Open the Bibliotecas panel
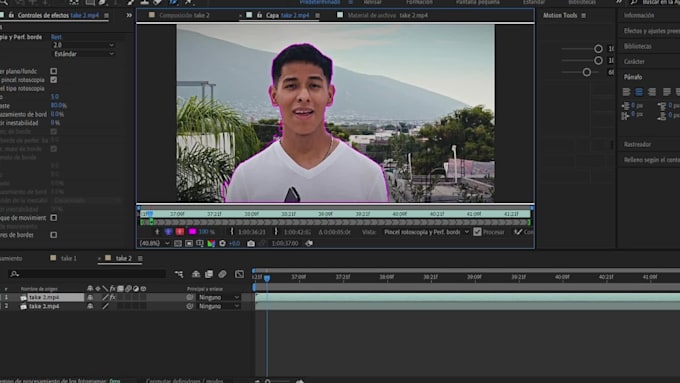Image resolution: width=680 pixels, height=383 pixels. click(638, 46)
